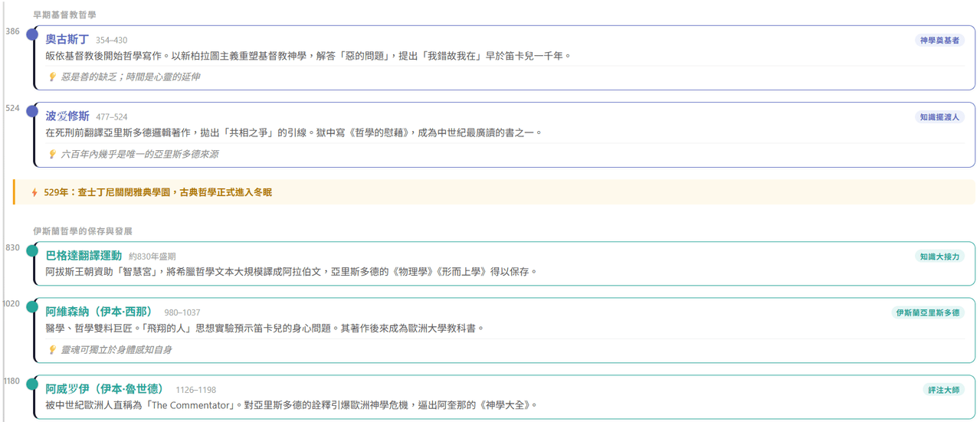Click the 早期基督教哲學 section heading
This screenshot has height=422, width=980.
pos(64,15)
